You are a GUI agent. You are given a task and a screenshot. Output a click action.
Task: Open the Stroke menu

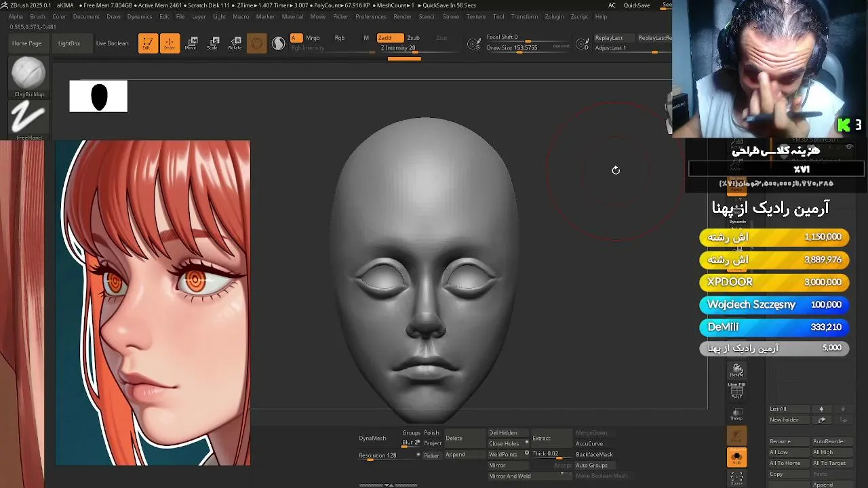click(451, 16)
